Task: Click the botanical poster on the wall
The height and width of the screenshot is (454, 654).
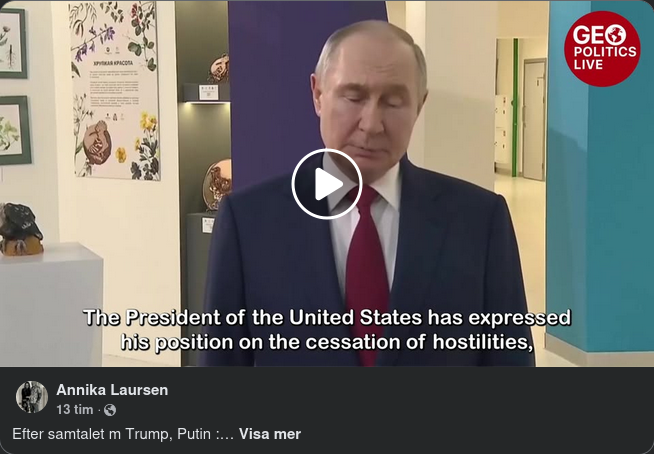Action: pos(115,91)
